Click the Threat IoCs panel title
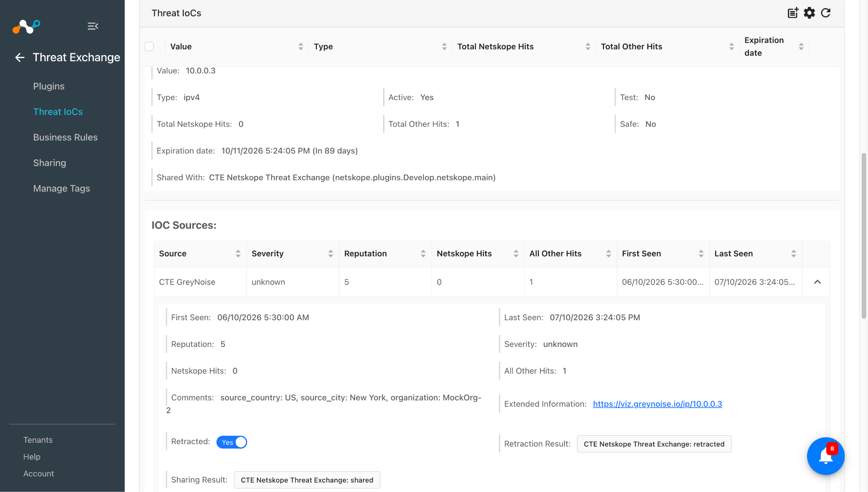 tap(176, 13)
